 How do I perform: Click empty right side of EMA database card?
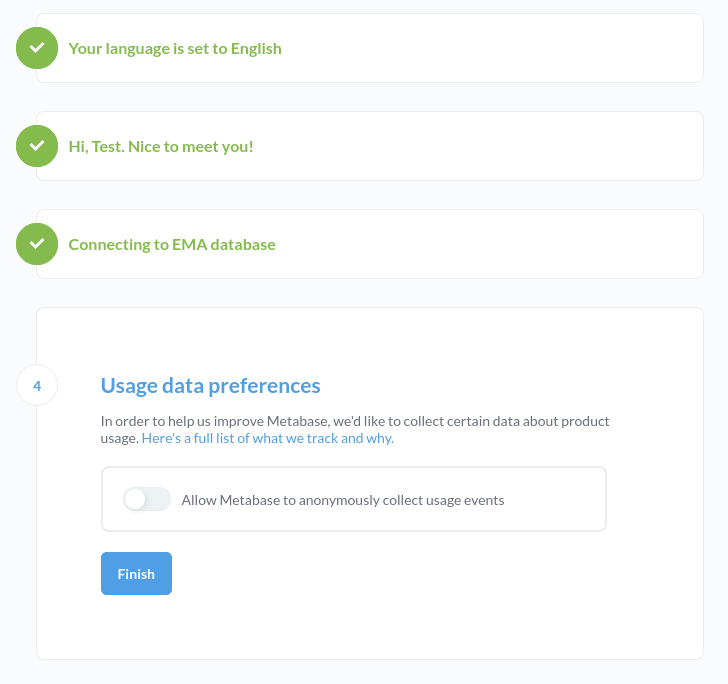(511, 244)
